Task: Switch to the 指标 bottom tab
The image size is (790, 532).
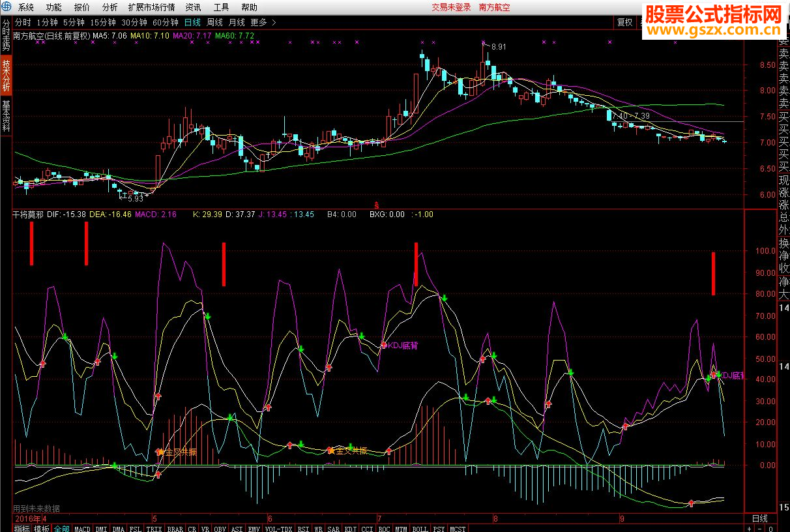Action: coord(22,528)
